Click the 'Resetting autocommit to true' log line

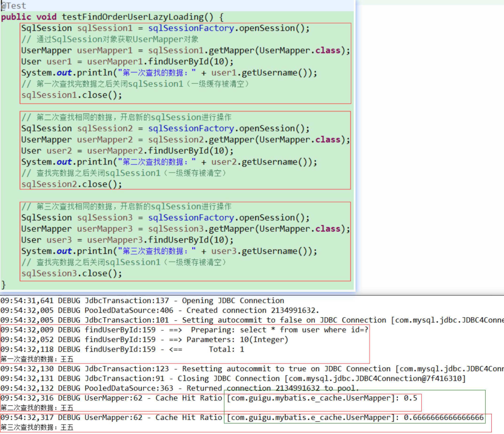tap(252, 369)
